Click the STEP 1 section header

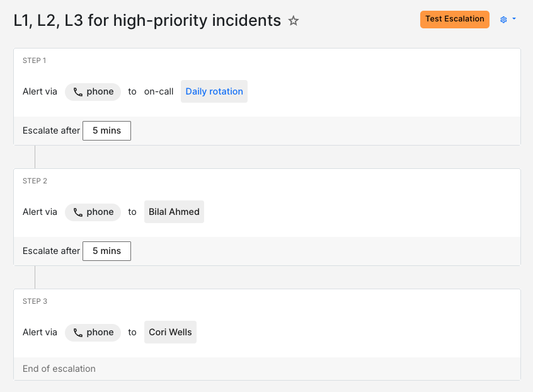(x=34, y=61)
